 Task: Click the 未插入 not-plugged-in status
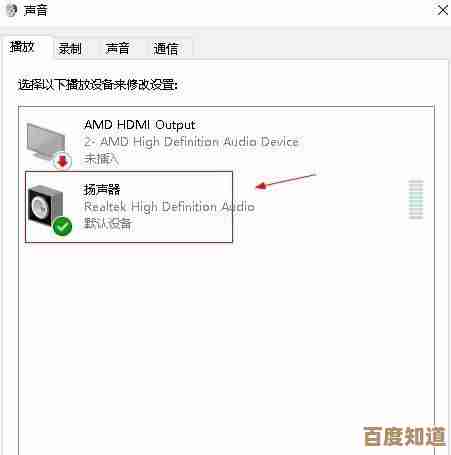tap(101, 159)
